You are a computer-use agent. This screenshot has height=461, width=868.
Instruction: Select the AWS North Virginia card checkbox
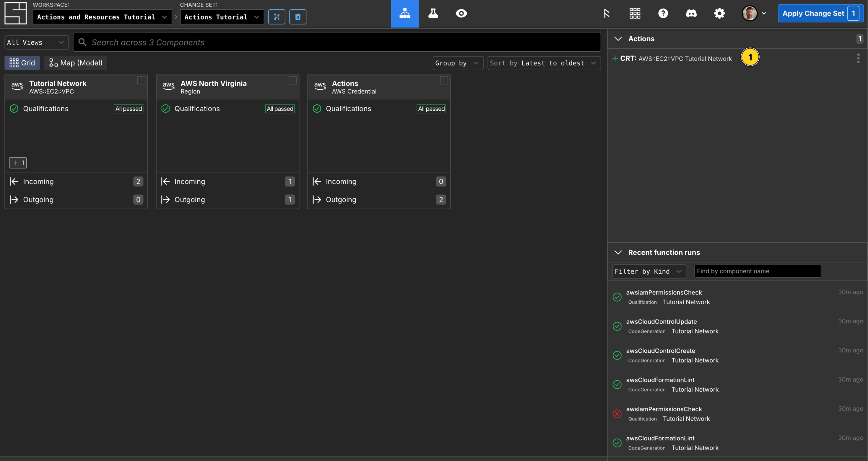coord(292,80)
